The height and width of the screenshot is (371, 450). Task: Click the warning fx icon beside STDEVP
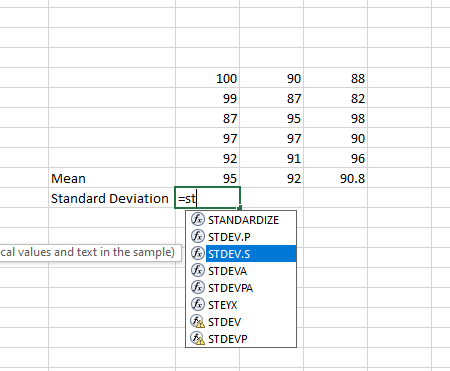198,339
